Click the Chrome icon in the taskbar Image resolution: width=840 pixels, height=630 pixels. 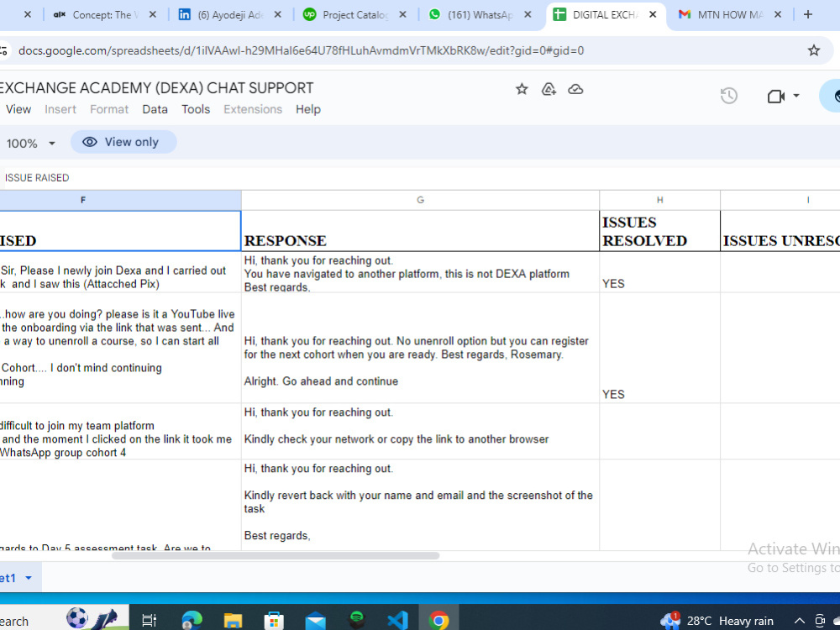(438, 621)
